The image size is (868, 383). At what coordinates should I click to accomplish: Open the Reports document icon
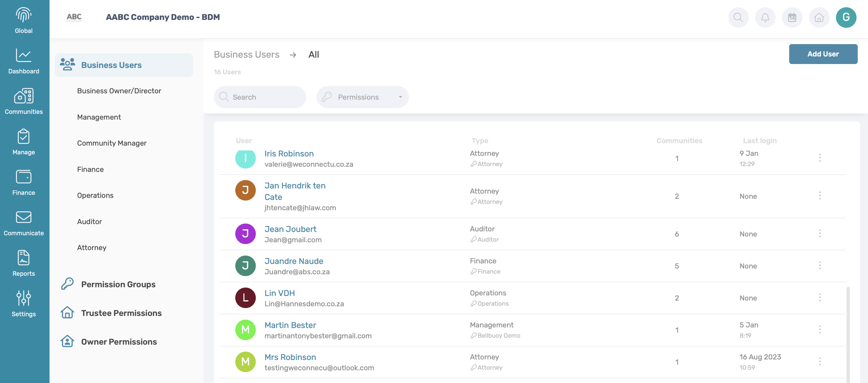tap(24, 258)
